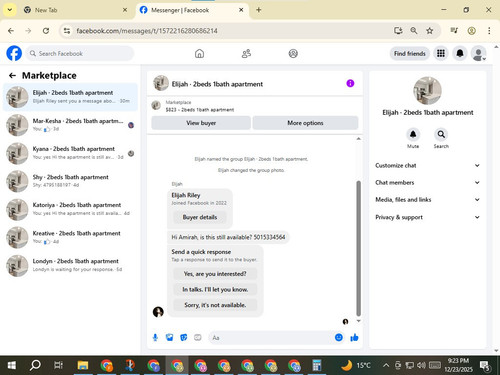Send quick response Yes, are you interested?
This screenshot has height=375, width=500.
[x=215, y=274]
